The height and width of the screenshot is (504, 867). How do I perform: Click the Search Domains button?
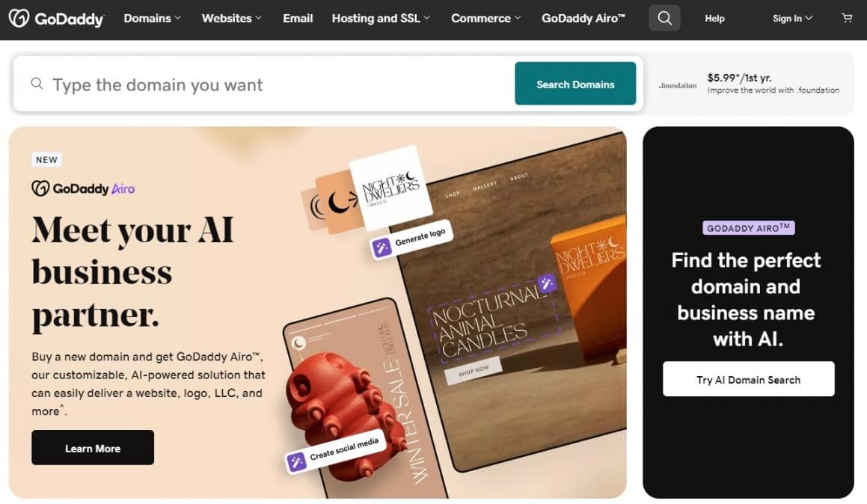pyautogui.click(x=575, y=84)
